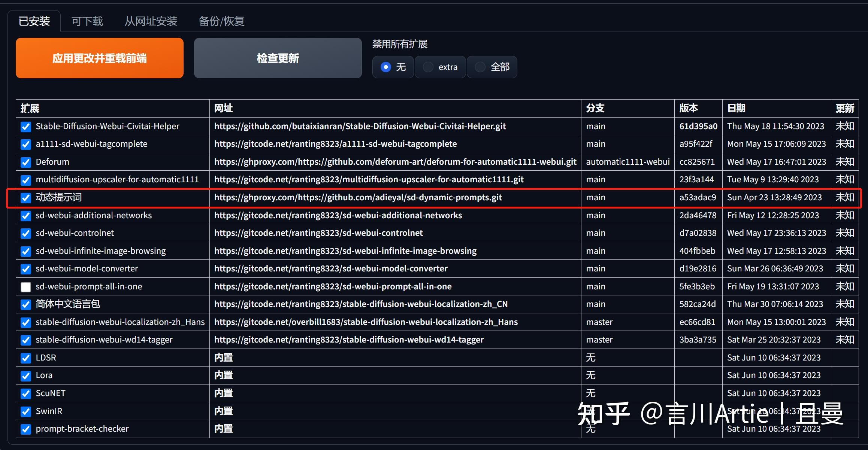Select the extra radio option
The height and width of the screenshot is (450, 868).
pos(427,67)
